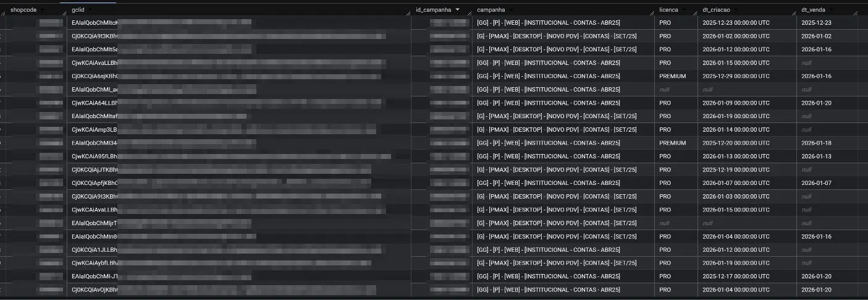Screen dimensions: 868x300
Task: Select dt_criacao cell 2026-01-03 00:00:00 UTC
Action: click(748, 196)
